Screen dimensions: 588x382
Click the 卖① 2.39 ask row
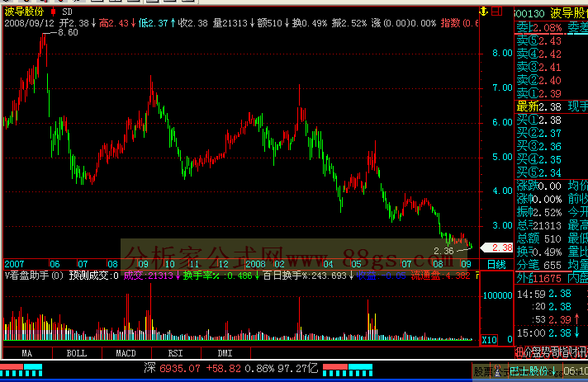pyautogui.click(x=539, y=93)
